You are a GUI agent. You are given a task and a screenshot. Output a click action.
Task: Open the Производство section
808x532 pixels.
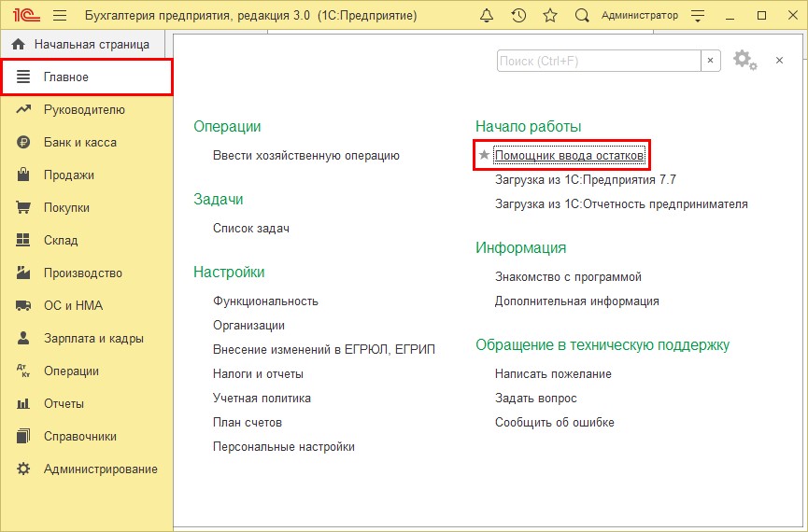[x=87, y=273]
